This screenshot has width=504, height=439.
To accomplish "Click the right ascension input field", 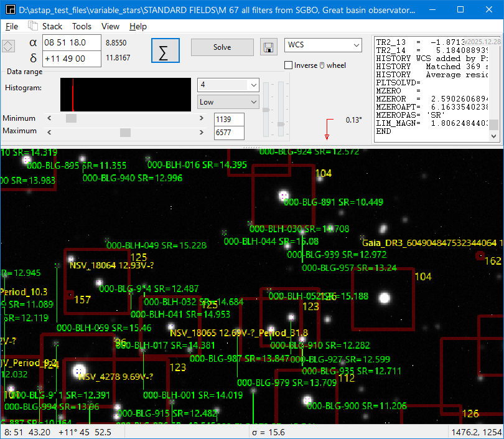I will click(72, 43).
